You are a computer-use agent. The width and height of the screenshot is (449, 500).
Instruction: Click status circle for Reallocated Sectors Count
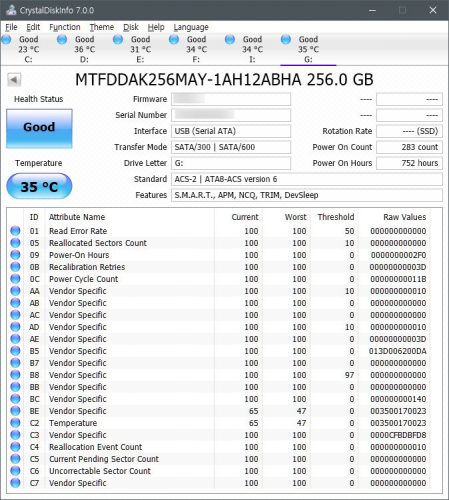pyautogui.click(x=15, y=243)
